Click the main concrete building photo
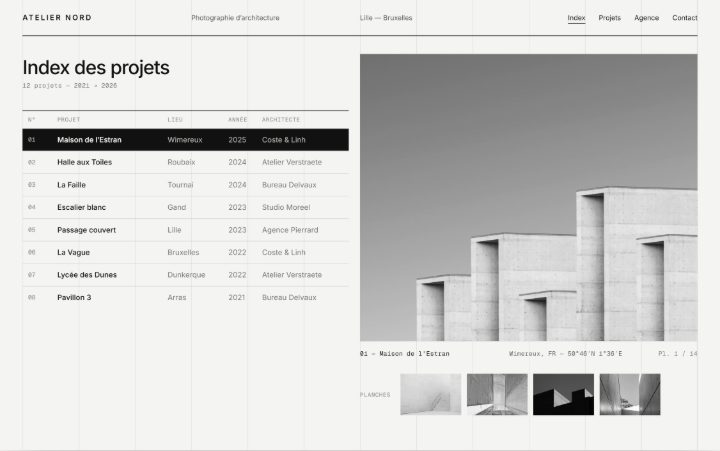The width and height of the screenshot is (720, 451). click(x=529, y=197)
